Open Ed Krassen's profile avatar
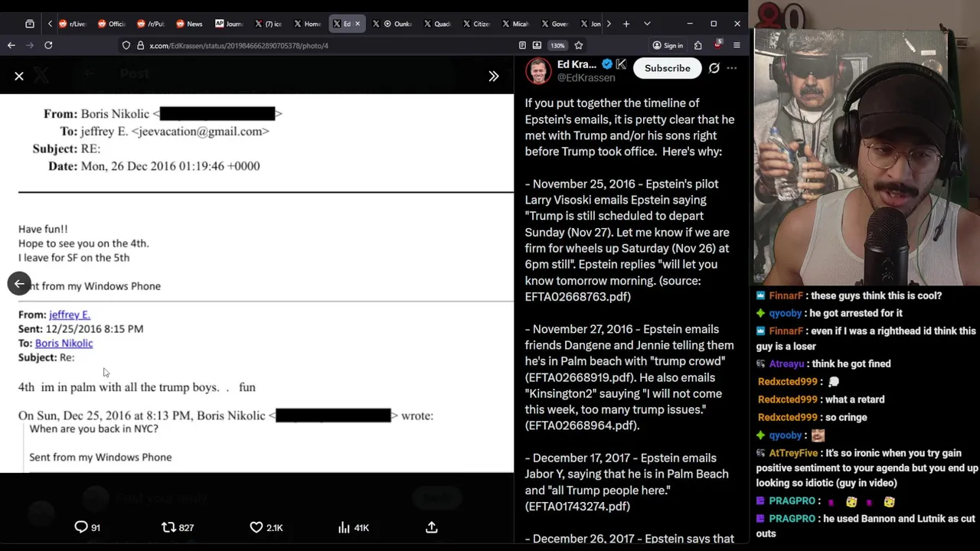 click(x=538, y=70)
